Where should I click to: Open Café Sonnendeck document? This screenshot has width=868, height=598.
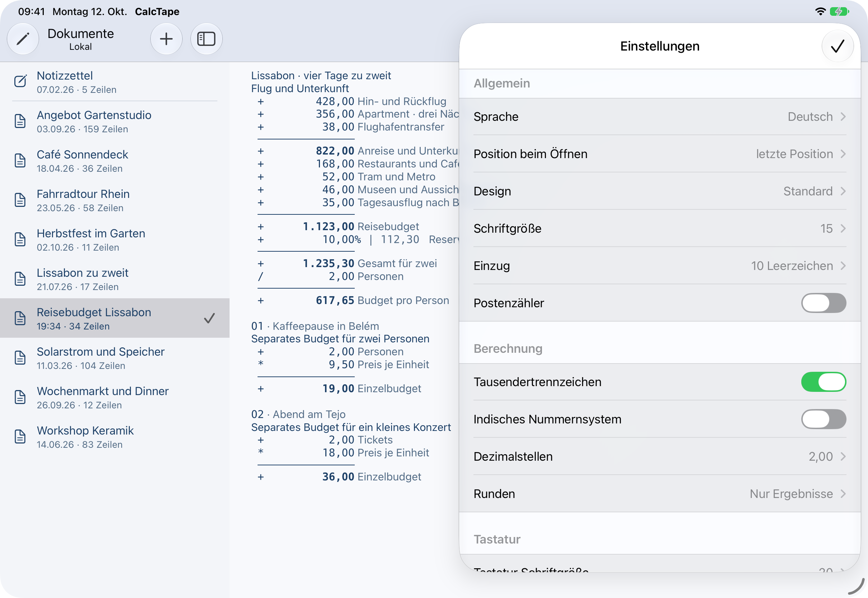115,160
